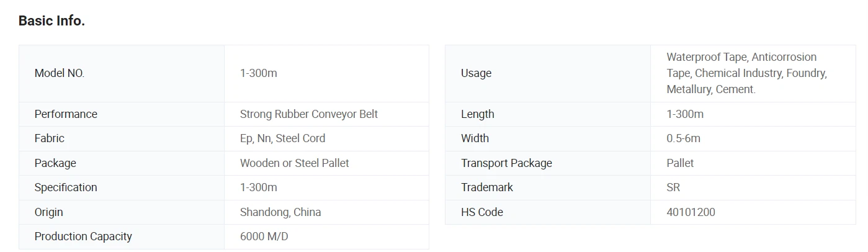The image size is (868, 252).
Task: Select the 6000 M/D value
Action: click(264, 236)
